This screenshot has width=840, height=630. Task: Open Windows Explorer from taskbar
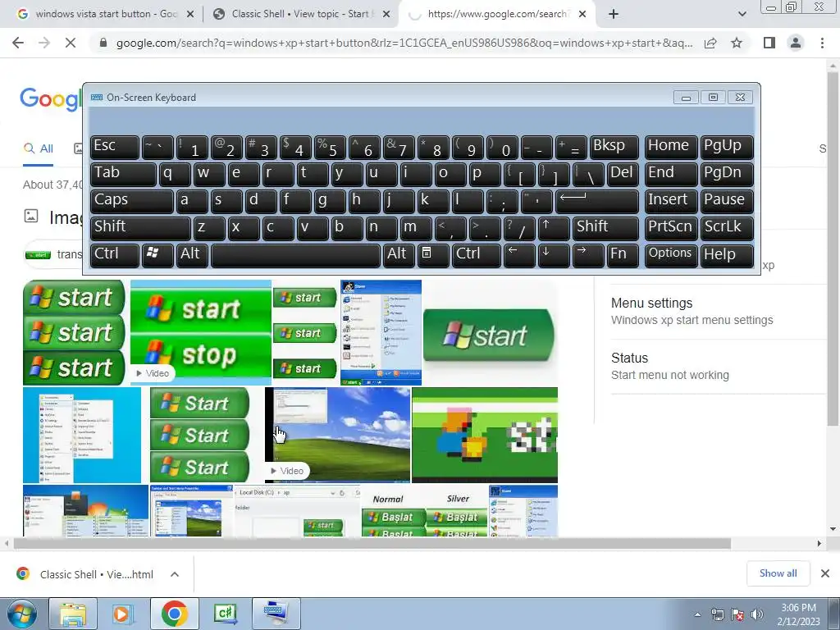[x=73, y=614]
